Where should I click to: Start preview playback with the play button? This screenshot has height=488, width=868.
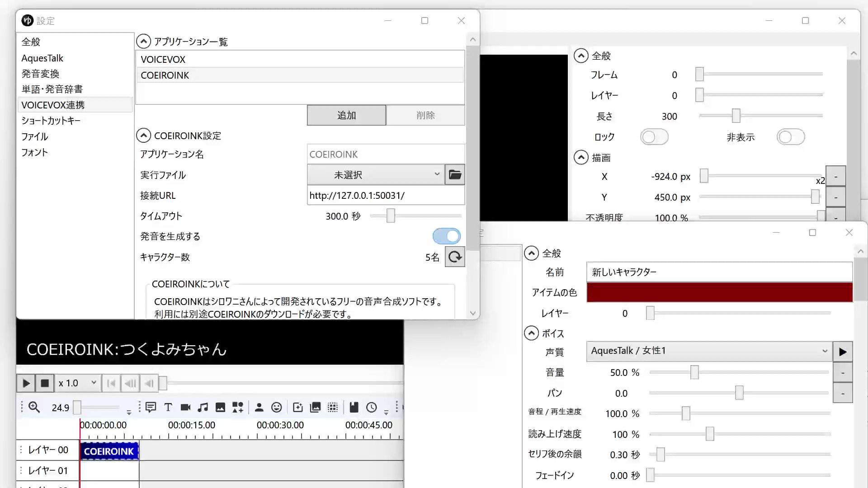[x=26, y=383]
